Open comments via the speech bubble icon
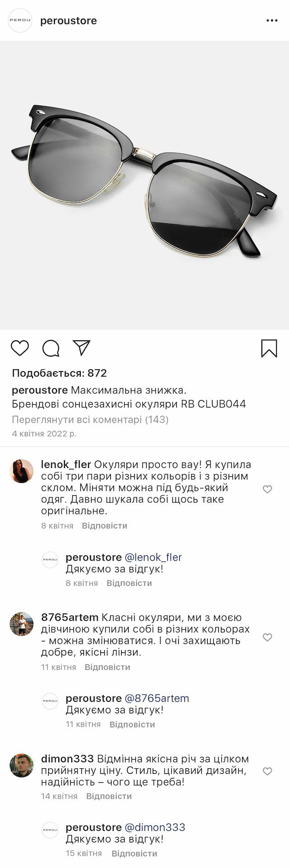This screenshot has height=868, width=289. pyautogui.click(x=51, y=348)
